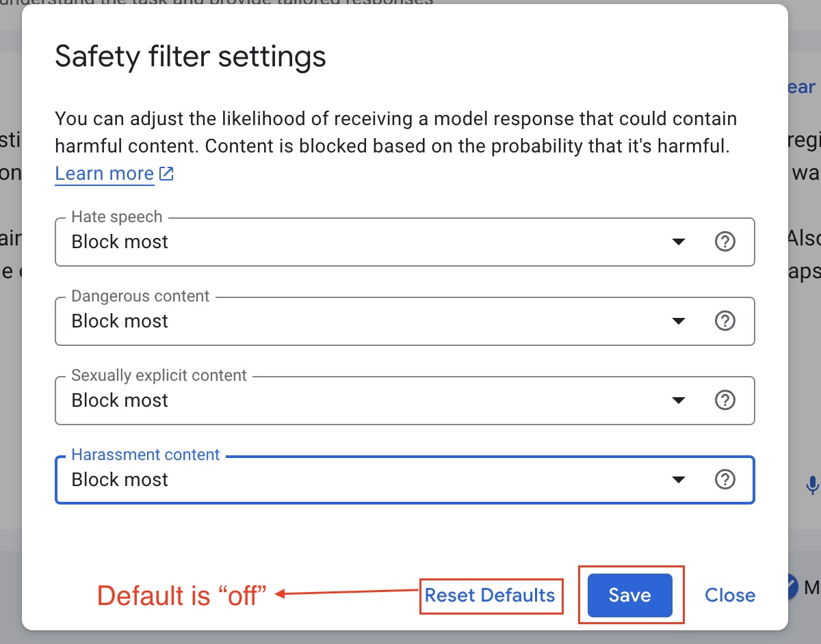
Task: Click the external link icon beside Learn more
Action: tap(166, 174)
